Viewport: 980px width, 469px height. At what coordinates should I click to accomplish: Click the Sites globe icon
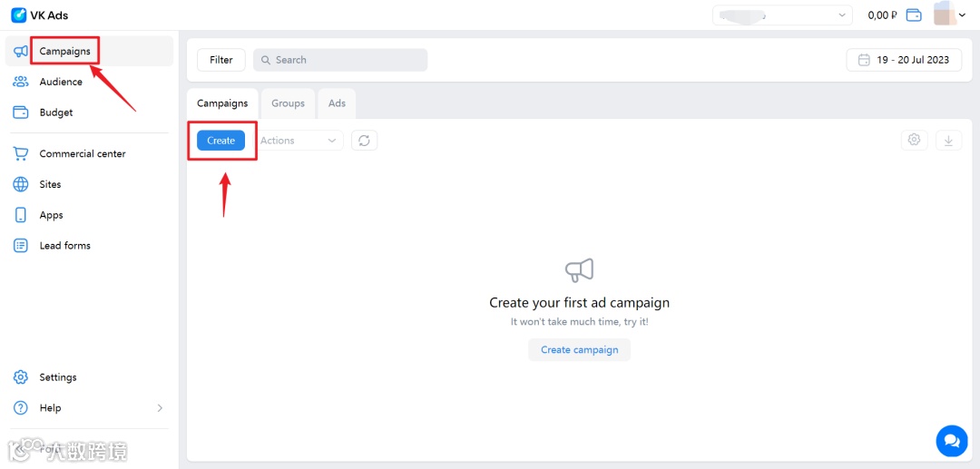coord(21,184)
